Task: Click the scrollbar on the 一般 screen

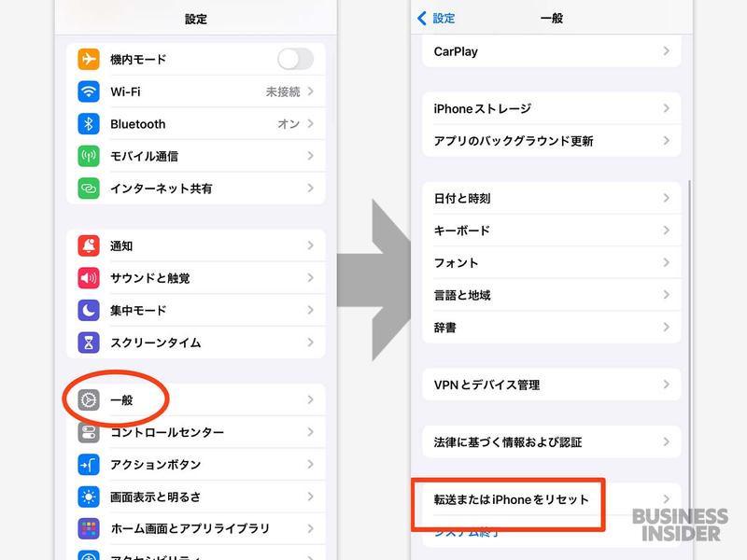Action: [x=689, y=347]
